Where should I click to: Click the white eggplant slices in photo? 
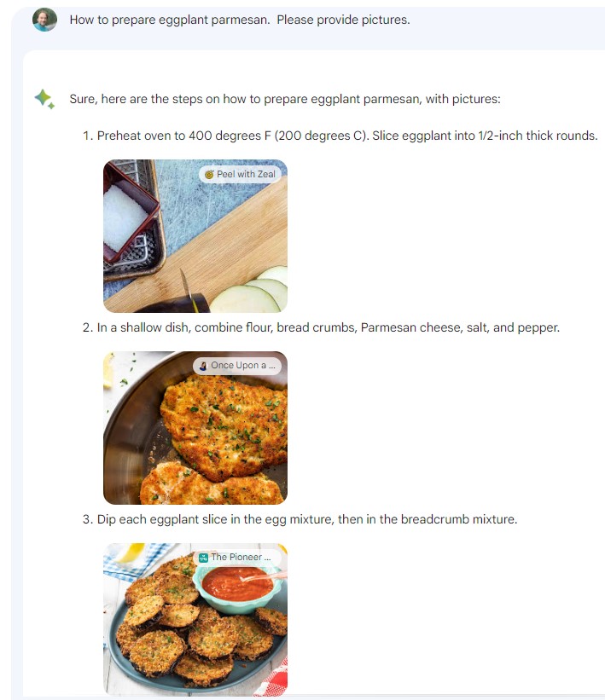(x=252, y=291)
